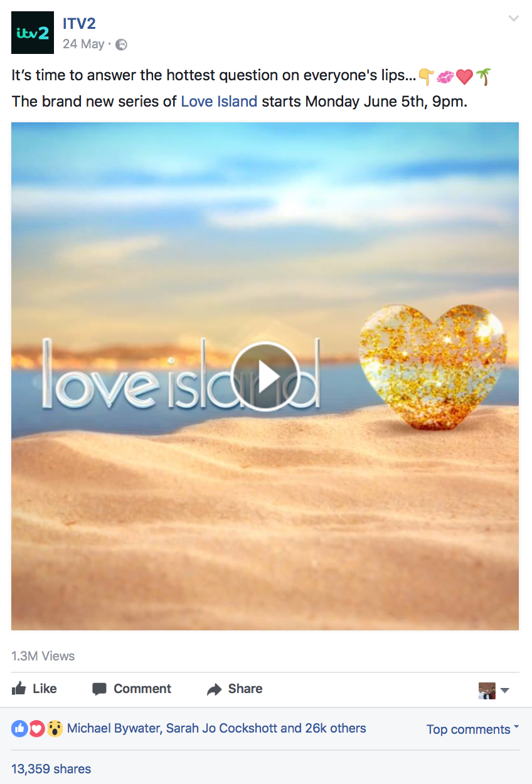Open the ITV2 page name link
Screen dimensions: 532x784
pos(79,24)
